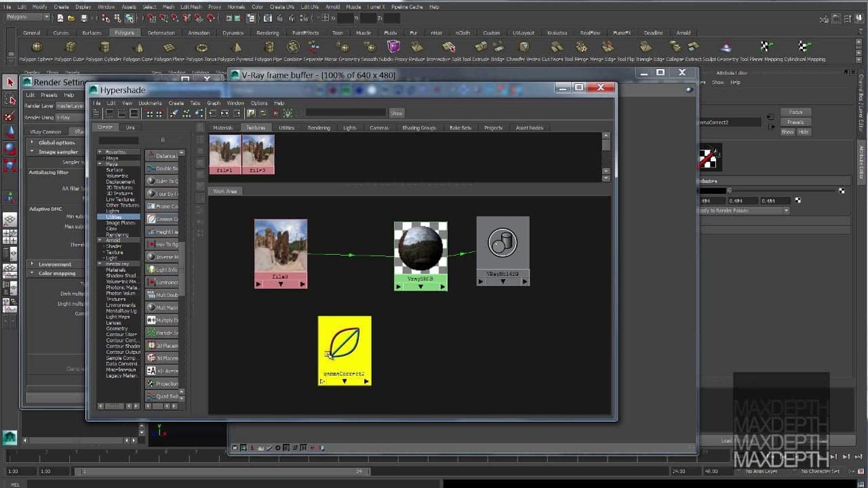868x488 pixels.
Task: Expand Global options in Render Settings
Action: 32,142
